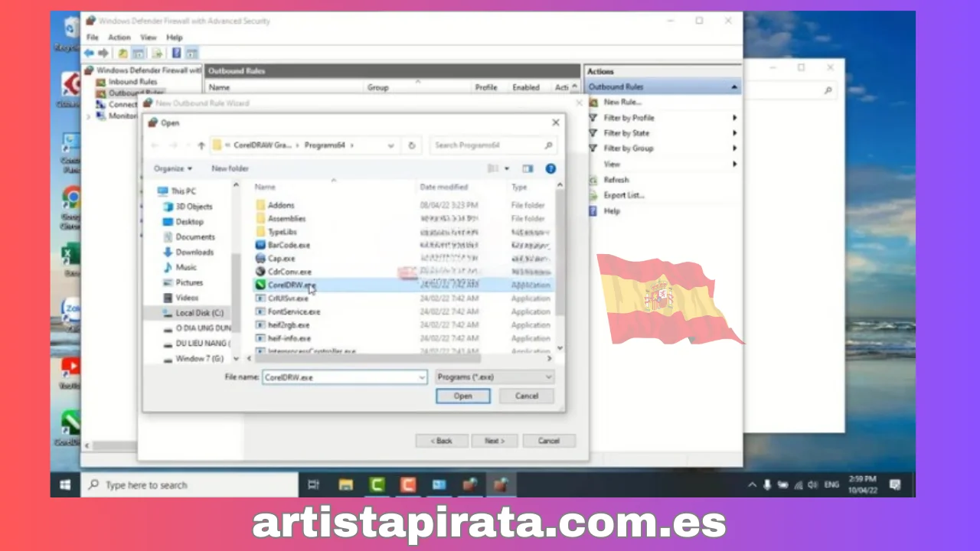Open Task View on the taskbar
This screenshot has height=551, width=980.
(x=313, y=485)
